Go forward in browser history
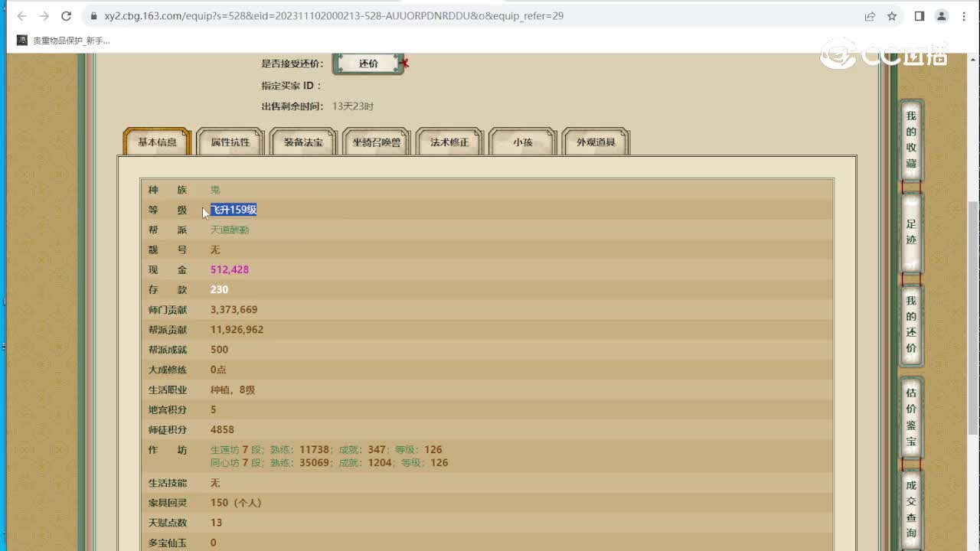Image resolution: width=980 pixels, height=551 pixels. pyautogui.click(x=44, y=16)
